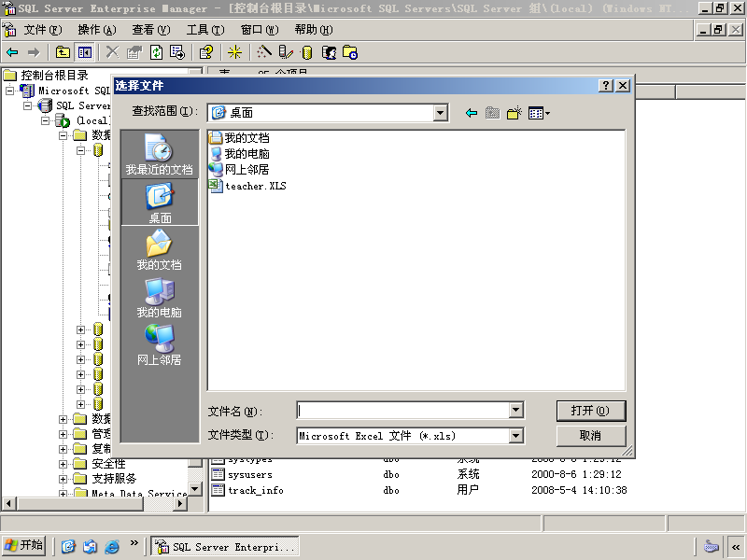The width and height of the screenshot is (747, 560).
Task: Expand the Meta Data Services tree folder
Action: [x=63, y=494]
